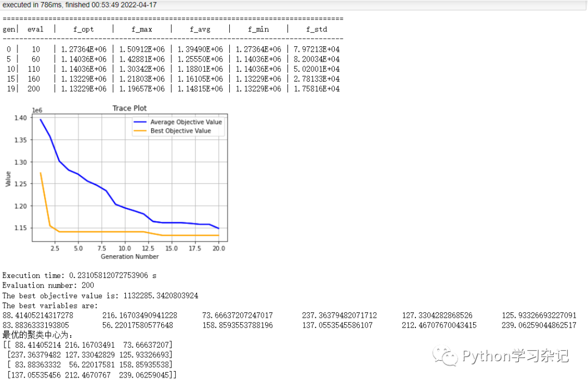
Task: Click the "executed in 786ms" timing line
Action: click(x=79, y=5)
